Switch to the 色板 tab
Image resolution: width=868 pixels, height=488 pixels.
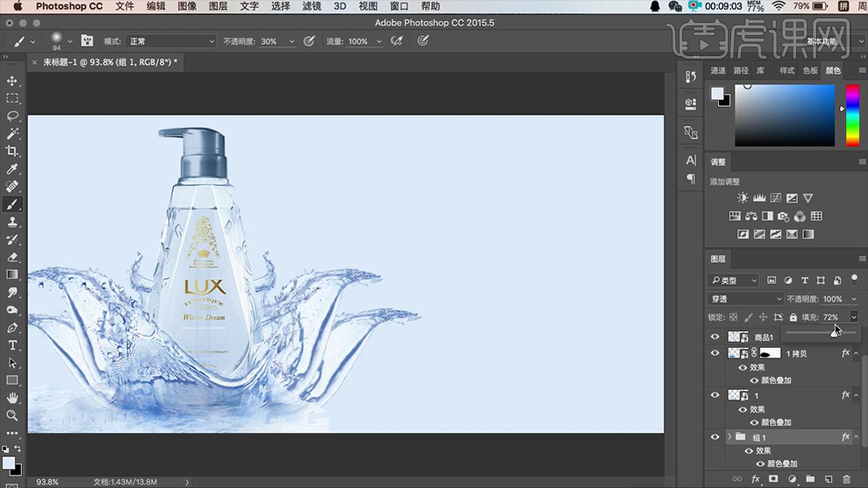[x=810, y=70]
